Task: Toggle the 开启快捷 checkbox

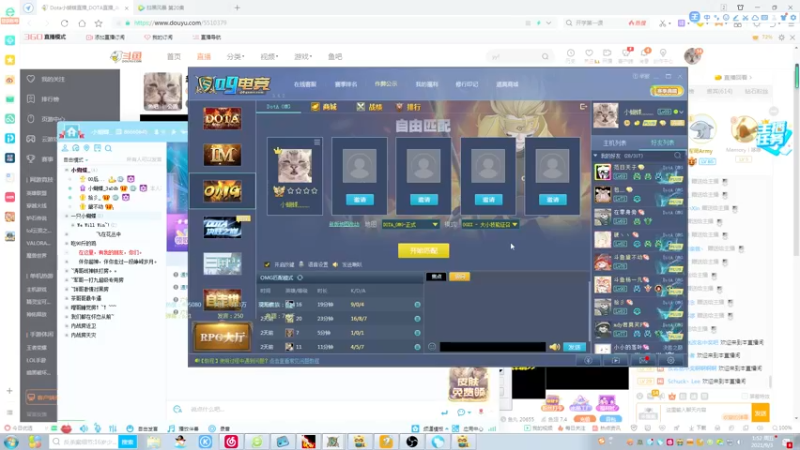Action: click(267, 264)
